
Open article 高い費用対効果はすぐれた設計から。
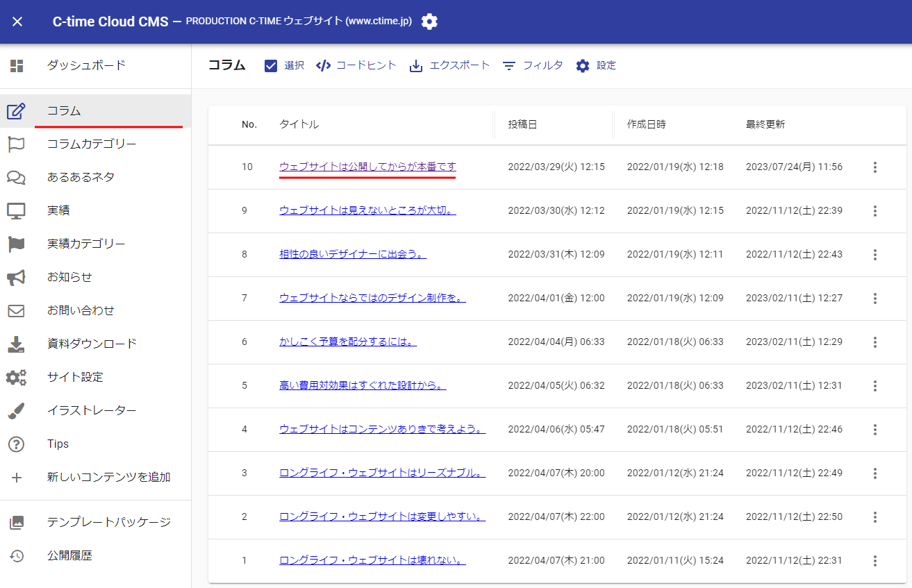pyautogui.click(x=363, y=385)
